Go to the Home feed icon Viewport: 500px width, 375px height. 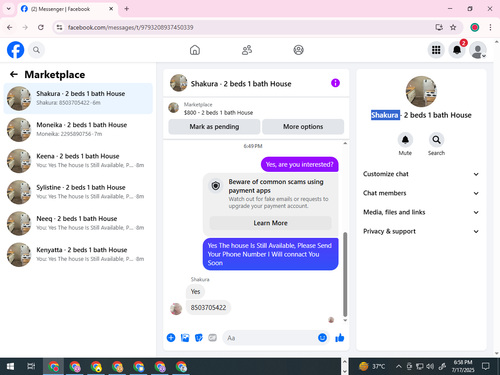195,50
